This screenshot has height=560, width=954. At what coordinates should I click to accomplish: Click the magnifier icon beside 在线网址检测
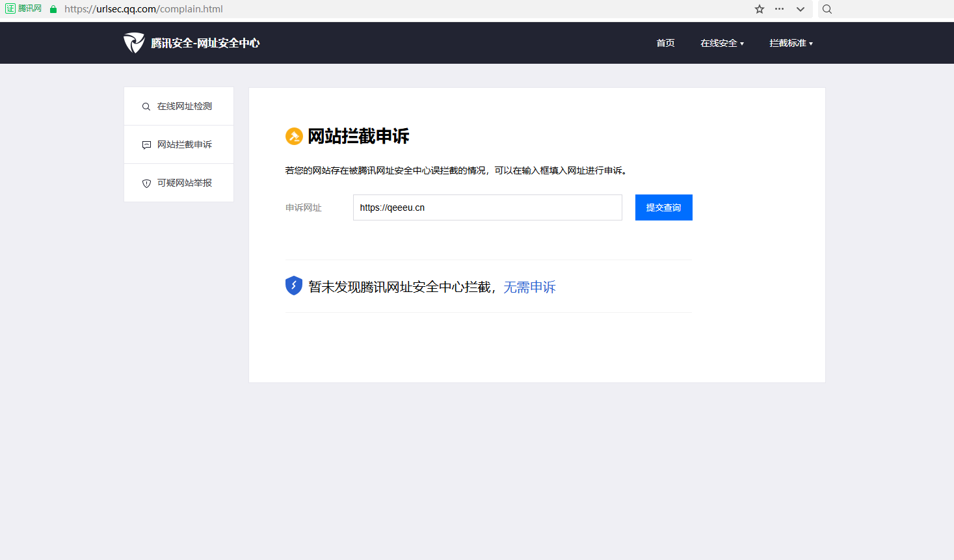click(x=146, y=107)
